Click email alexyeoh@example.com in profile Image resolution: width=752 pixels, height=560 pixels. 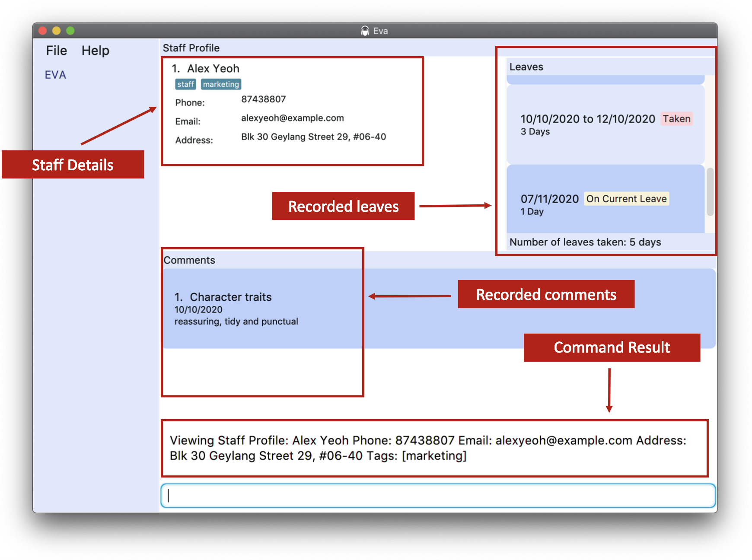click(x=293, y=118)
